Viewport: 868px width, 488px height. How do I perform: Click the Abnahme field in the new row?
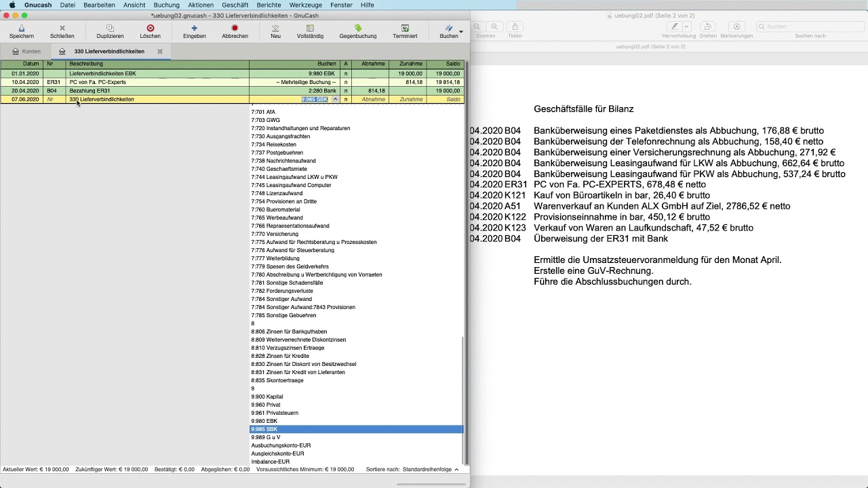[370, 100]
